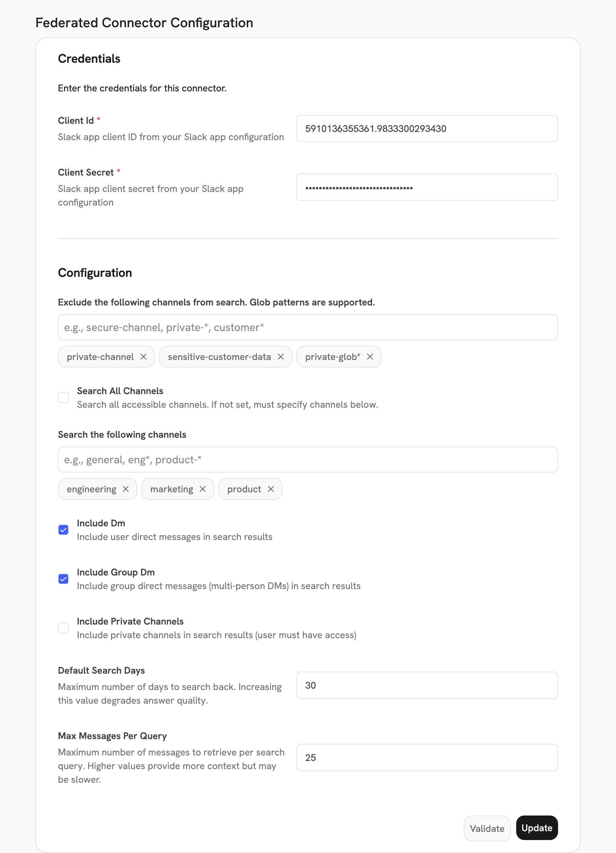
Task: Click the Validate button
Action: click(487, 828)
